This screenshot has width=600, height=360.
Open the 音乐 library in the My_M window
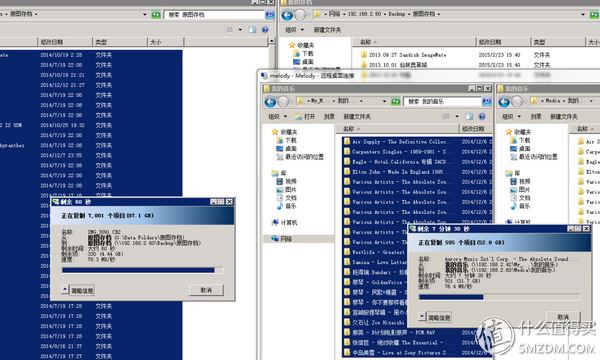tap(286, 206)
